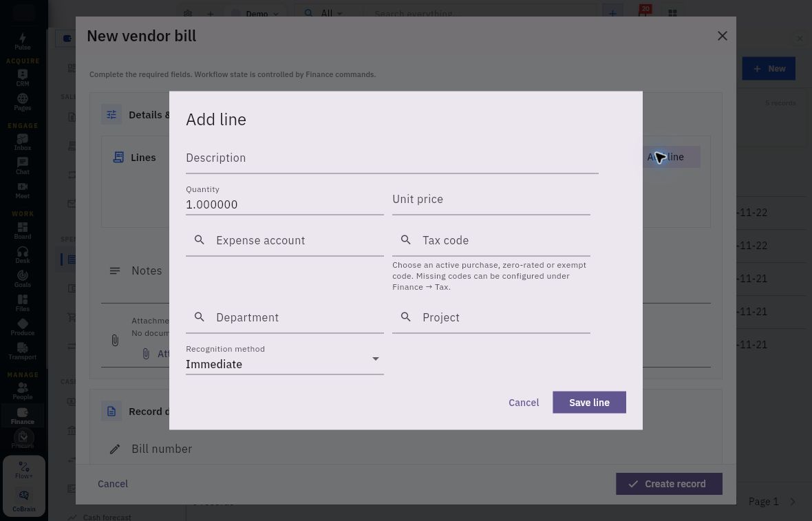Click the Lines receipt icon
This screenshot has width=812, height=521.
(x=118, y=157)
